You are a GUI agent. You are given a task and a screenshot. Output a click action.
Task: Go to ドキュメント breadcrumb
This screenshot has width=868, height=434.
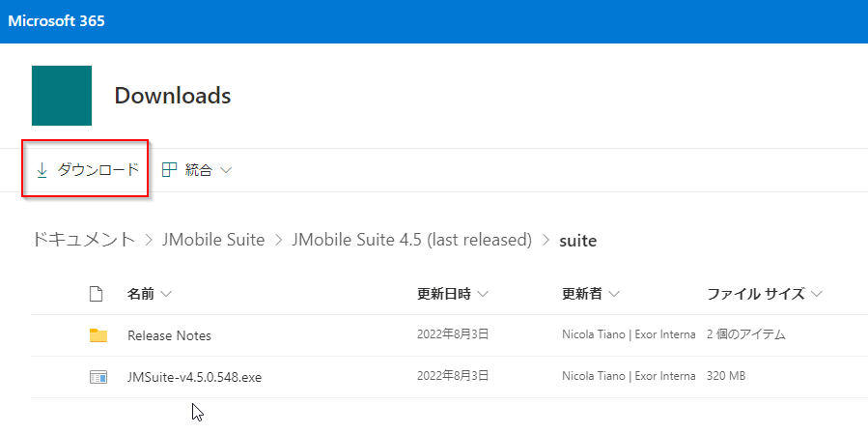[84, 240]
